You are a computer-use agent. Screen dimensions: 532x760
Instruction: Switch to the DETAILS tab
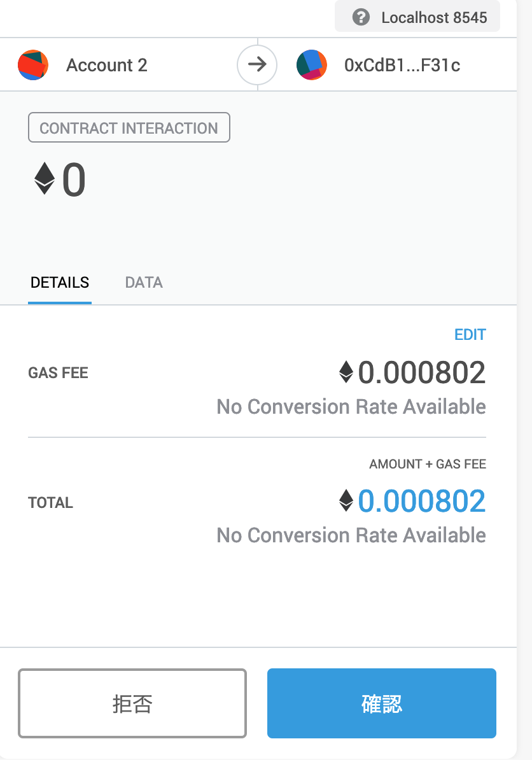tap(60, 283)
